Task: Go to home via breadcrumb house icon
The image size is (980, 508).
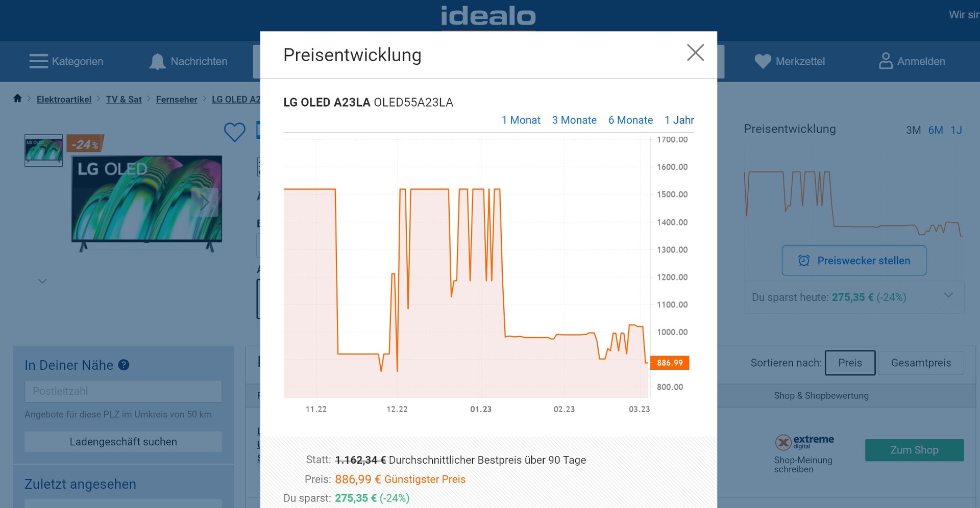Action: 17,98
